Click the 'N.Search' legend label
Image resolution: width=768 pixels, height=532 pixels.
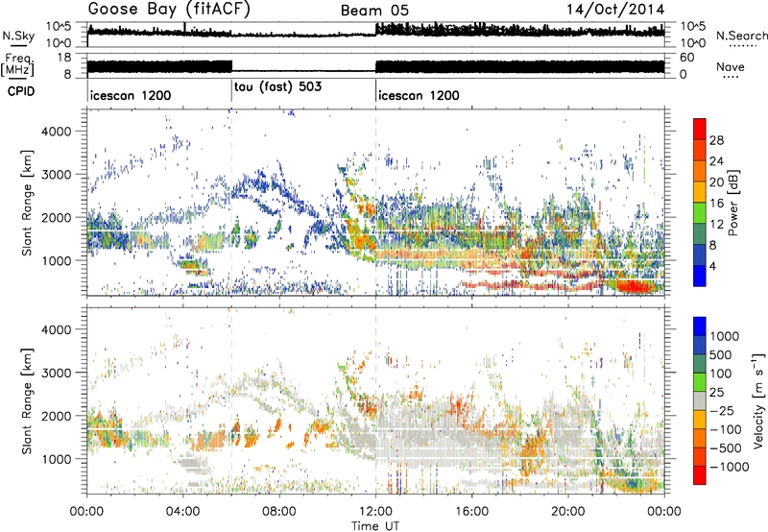coord(741,36)
